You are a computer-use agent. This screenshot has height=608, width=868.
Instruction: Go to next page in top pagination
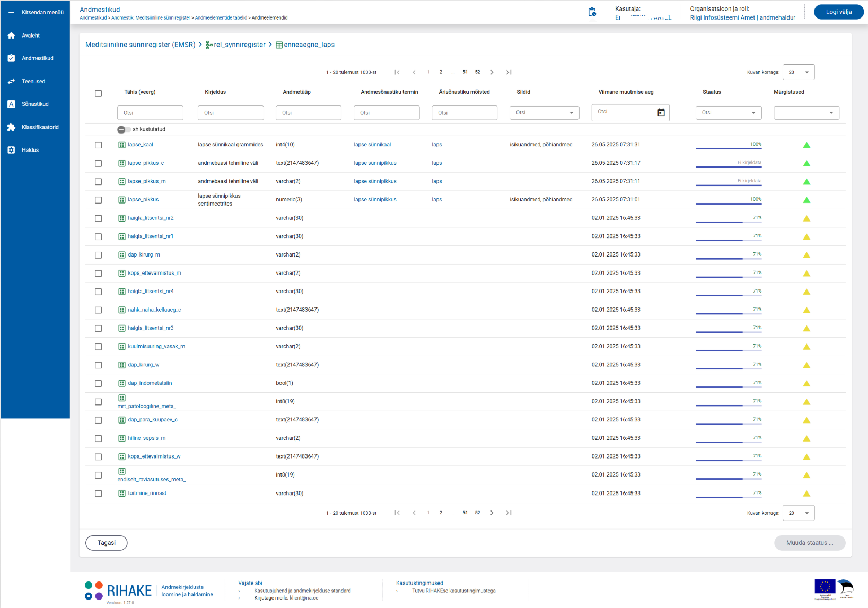(492, 72)
